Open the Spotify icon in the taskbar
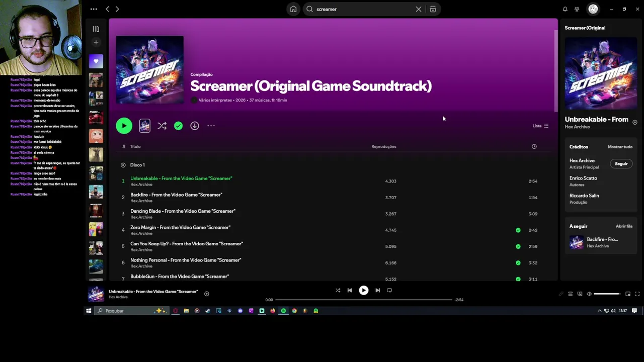This screenshot has height=362, width=644. tap(283, 311)
